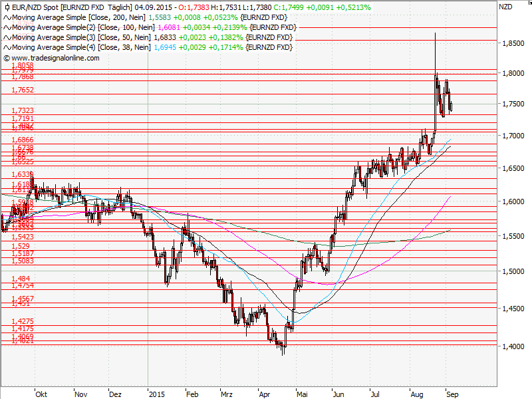Open the www.tradesignalonline.com link

[x=55, y=58]
